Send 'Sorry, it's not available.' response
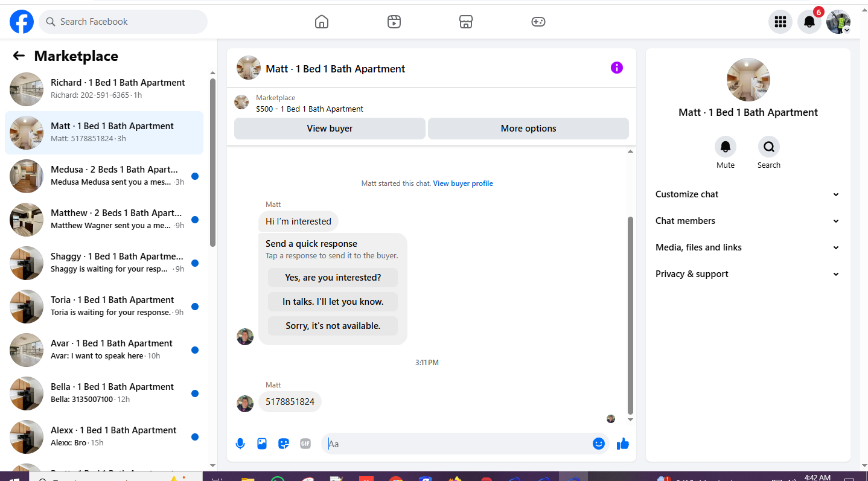Screen dimensions: 868x481 [333, 326]
